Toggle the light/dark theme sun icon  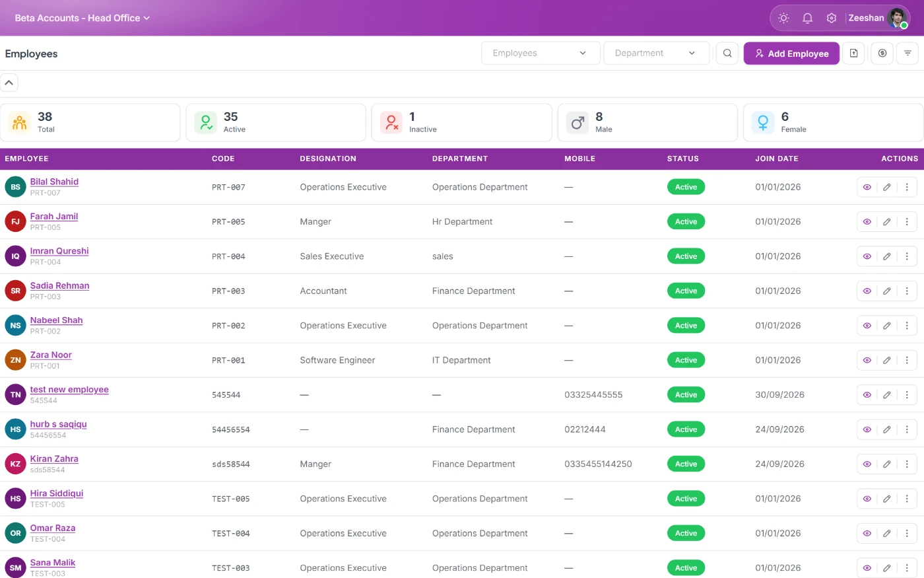[783, 18]
